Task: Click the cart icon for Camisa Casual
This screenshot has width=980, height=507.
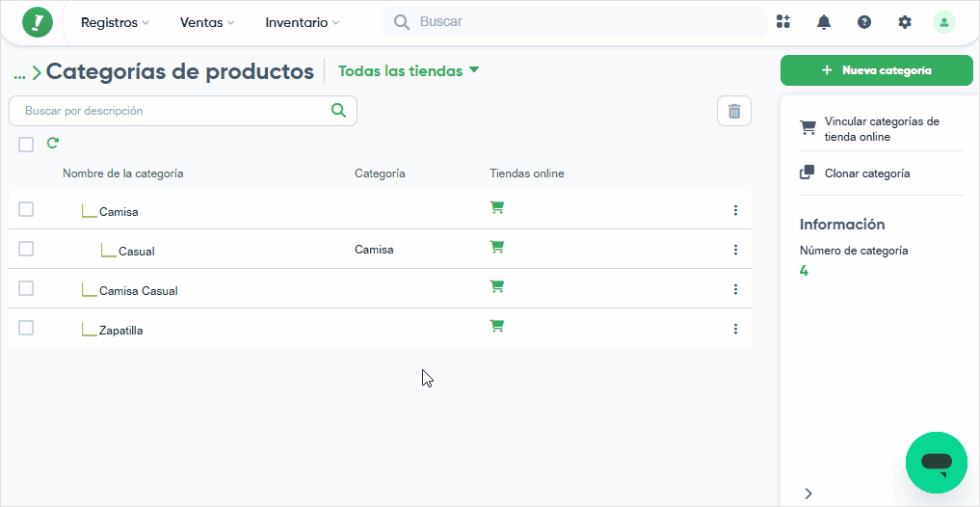Action: pos(497,286)
